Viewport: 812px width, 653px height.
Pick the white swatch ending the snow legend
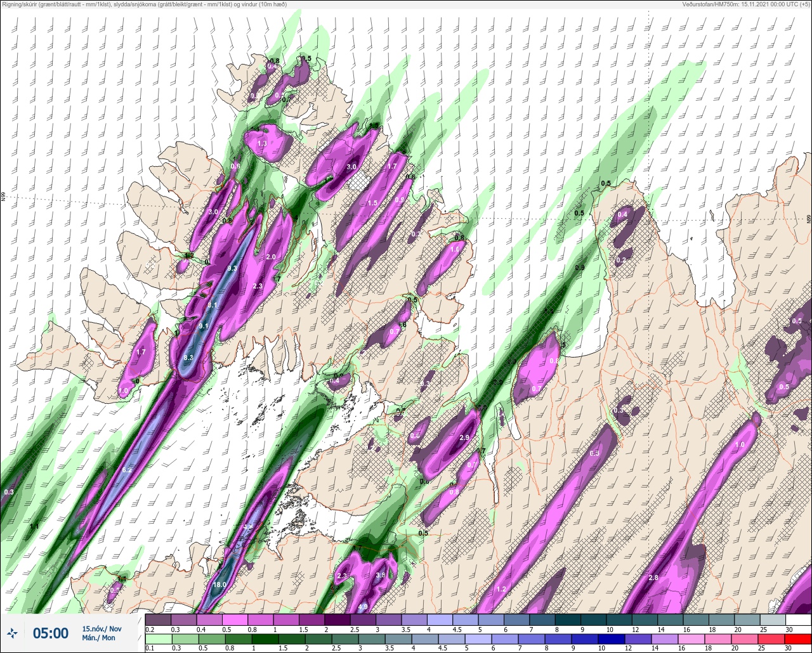pyautogui.click(x=798, y=619)
